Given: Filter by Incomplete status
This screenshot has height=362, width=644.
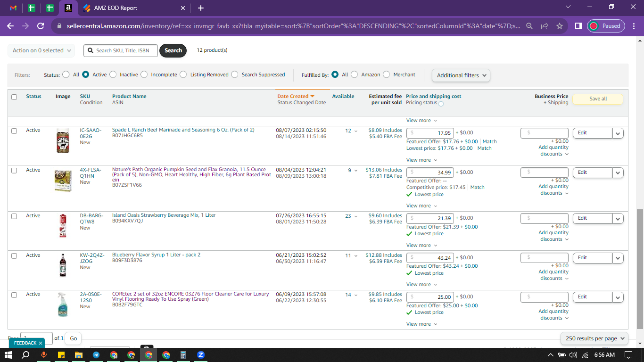Looking at the screenshot, I should [144, 74].
